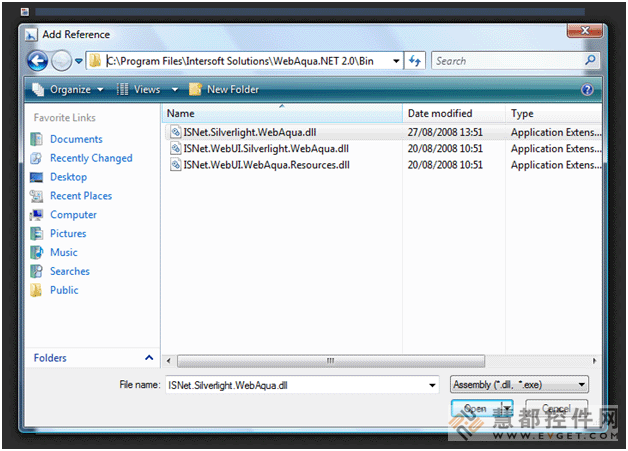The width and height of the screenshot is (628, 451).
Task: Create a New Folder
Action: 224,89
